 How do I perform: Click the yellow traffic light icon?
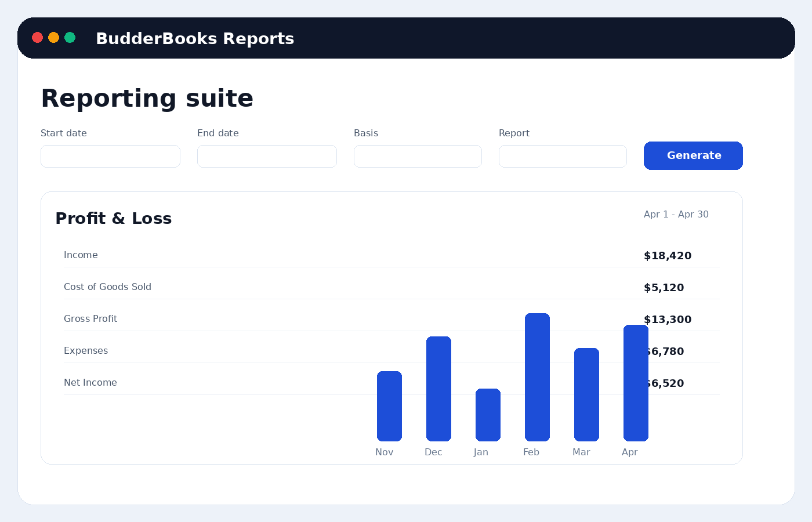[53, 37]
